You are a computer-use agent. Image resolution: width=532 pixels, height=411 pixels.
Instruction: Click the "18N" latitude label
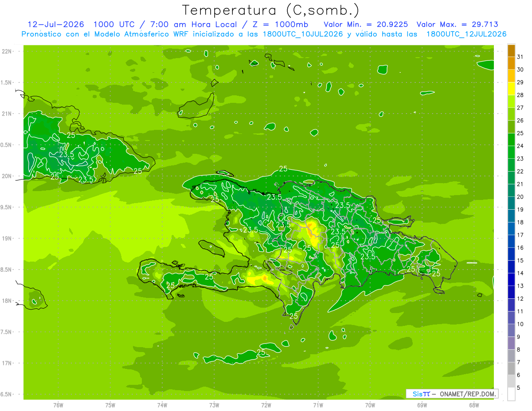tap(7, 301)
